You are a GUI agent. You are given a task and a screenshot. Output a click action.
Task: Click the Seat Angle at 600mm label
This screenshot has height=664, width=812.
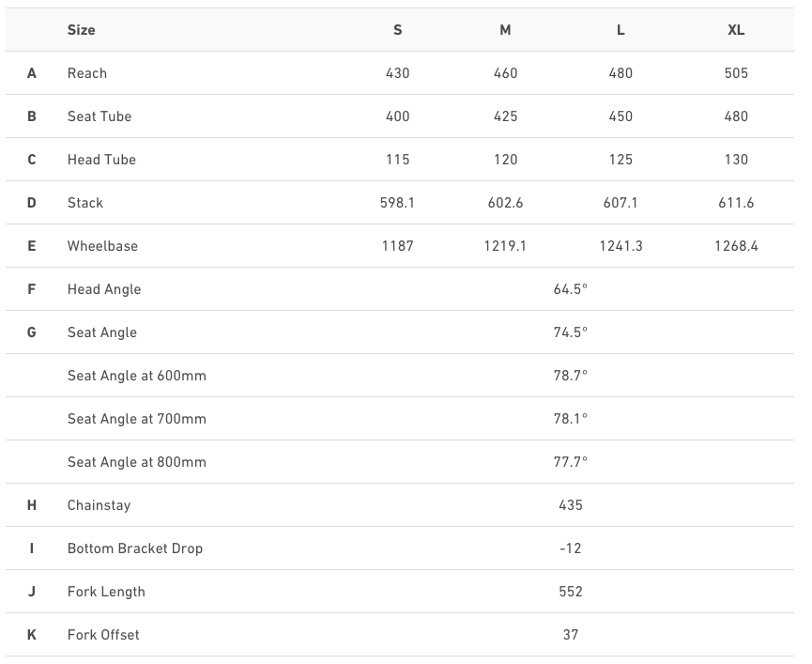click(x=137, y=376)
